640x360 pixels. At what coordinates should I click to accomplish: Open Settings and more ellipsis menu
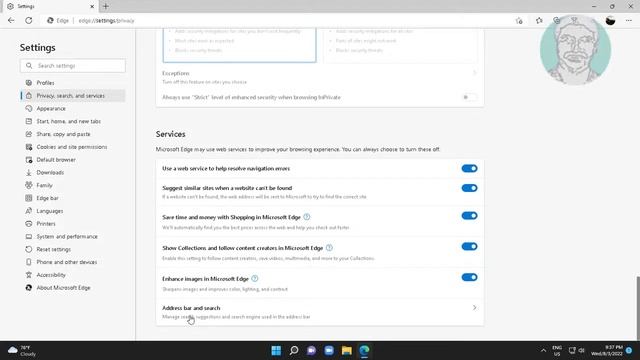(629, 20)
